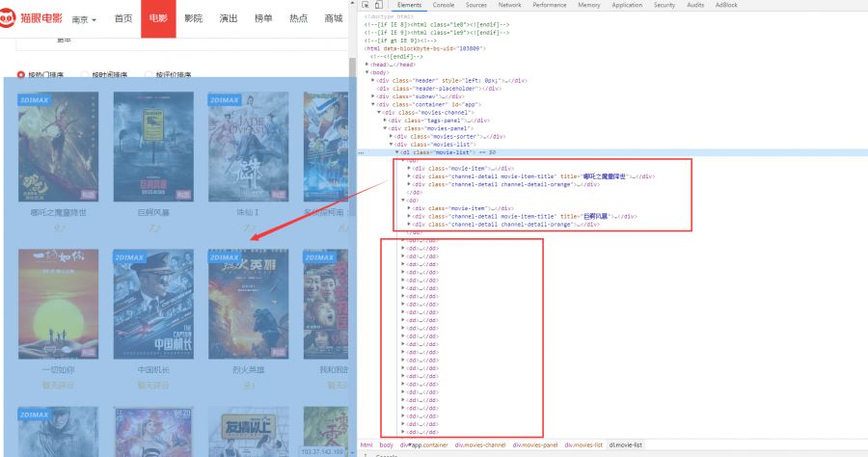Click the buy-ticket badge on 巨鳄风暴 poster
This screenshot has height=457, width=868.
tap(183, 195)
